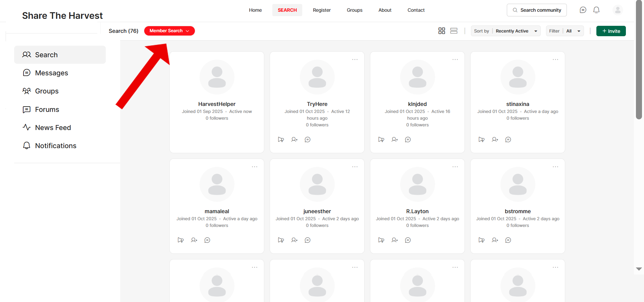Expand the Member Search dropdown
This screenshot has width=644, height=302.
click(169, 31)
